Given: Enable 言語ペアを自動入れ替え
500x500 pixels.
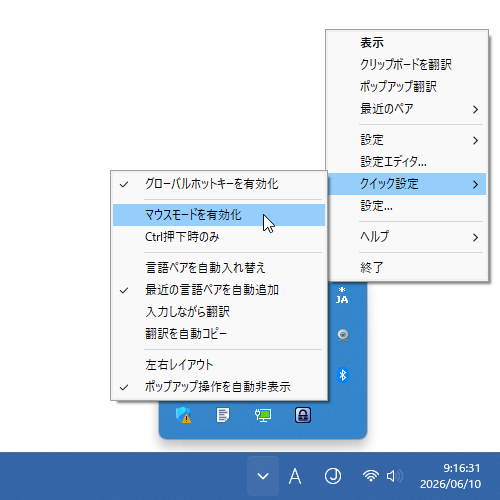Looking at the screenshot, I should [x=219, y=268].
